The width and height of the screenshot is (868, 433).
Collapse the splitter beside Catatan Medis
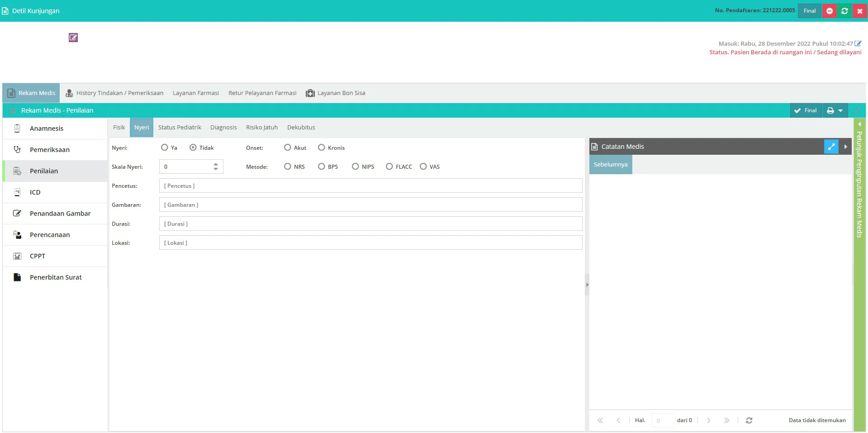[x=587, y=285]
